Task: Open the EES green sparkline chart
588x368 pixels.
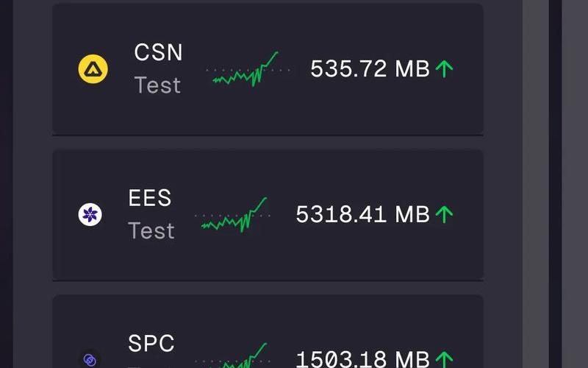Action: (233, 214)
